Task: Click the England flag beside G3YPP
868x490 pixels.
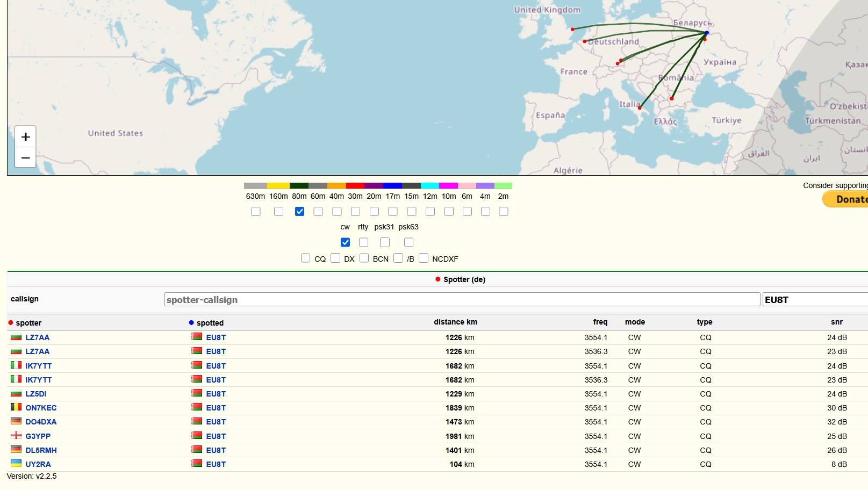Action: click(x=16, y=436)
